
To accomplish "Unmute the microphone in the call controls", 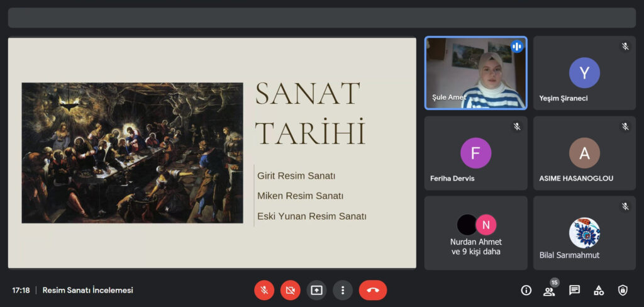I will coord(264,290).
